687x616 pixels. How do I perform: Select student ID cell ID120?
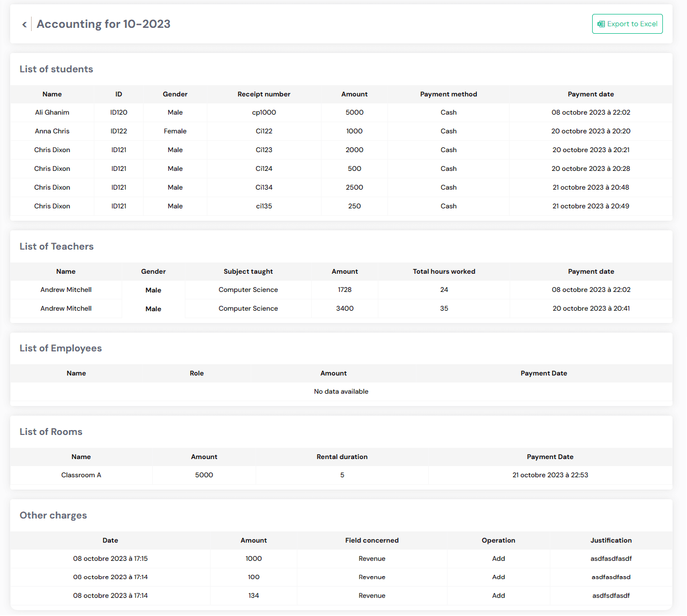pos(118,112)
